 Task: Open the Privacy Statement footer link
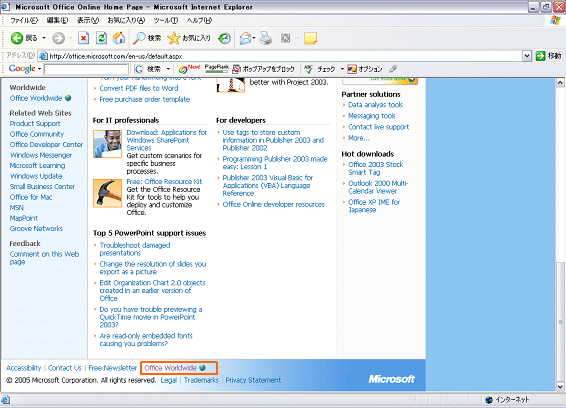[253, 380]
